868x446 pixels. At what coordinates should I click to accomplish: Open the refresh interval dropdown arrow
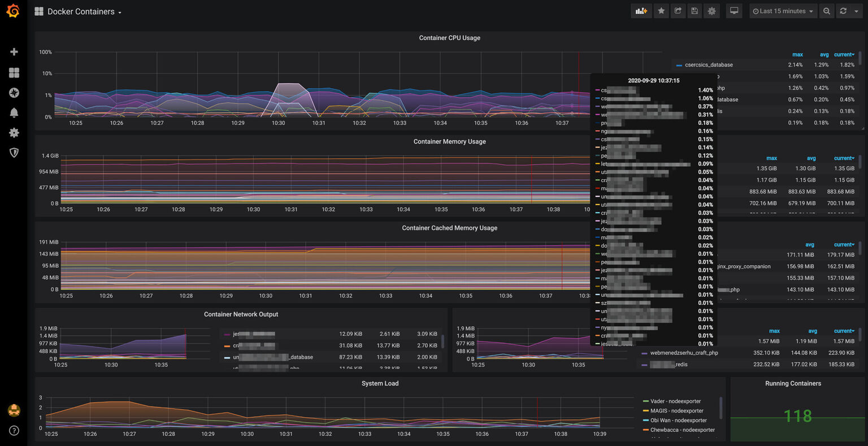pyautogui.click(x=857, y=11)
